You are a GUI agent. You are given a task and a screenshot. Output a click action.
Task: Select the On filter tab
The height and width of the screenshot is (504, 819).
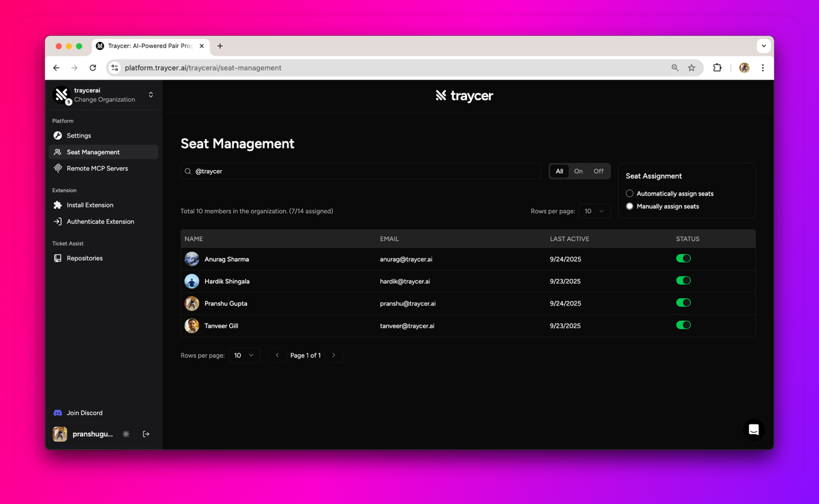point(578,171)
